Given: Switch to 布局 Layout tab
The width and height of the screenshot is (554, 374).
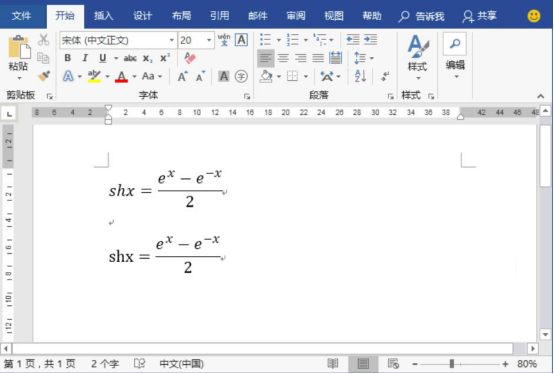Looking at the screenshot, I should click(181, 16).
